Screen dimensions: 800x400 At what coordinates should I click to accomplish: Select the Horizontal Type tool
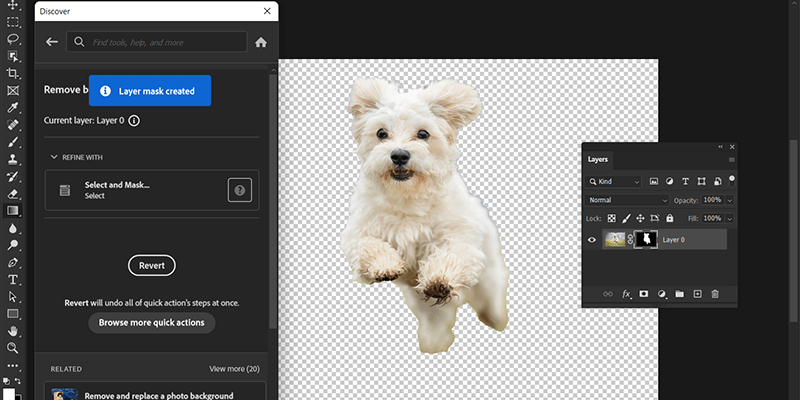point(13,280)
